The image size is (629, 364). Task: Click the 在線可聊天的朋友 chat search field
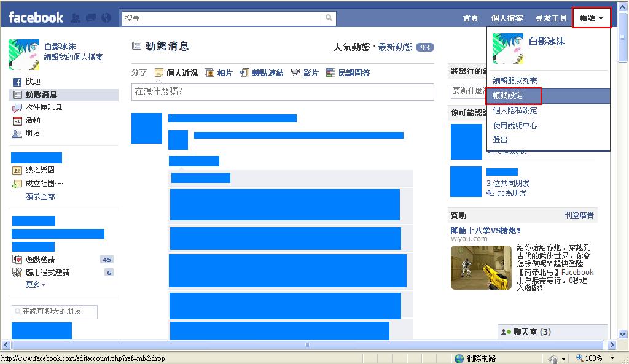click(x=55, y=311)
